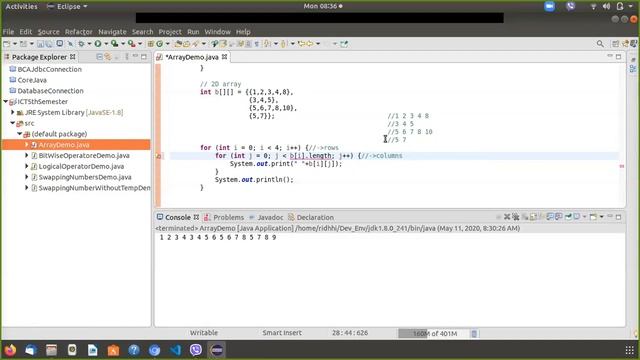Open Ubuntu Software from the dock
Image resolution: width=640 pixels, height=360 pixels.
click(x=113, y=350)
